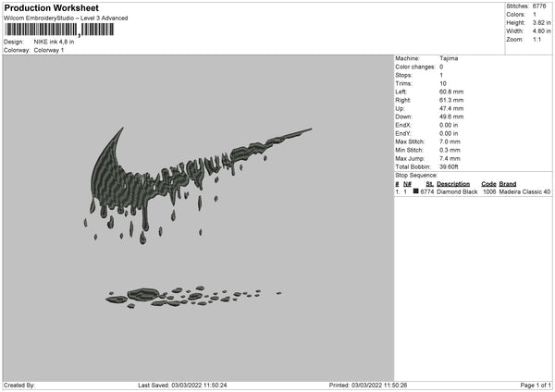Click the 'Created By:' label
Viewport: 555px width, 392px height.
(x=19, y=385)
